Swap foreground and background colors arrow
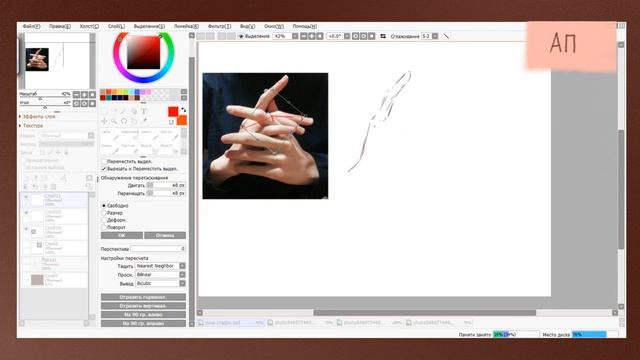 tap(183, 110)
